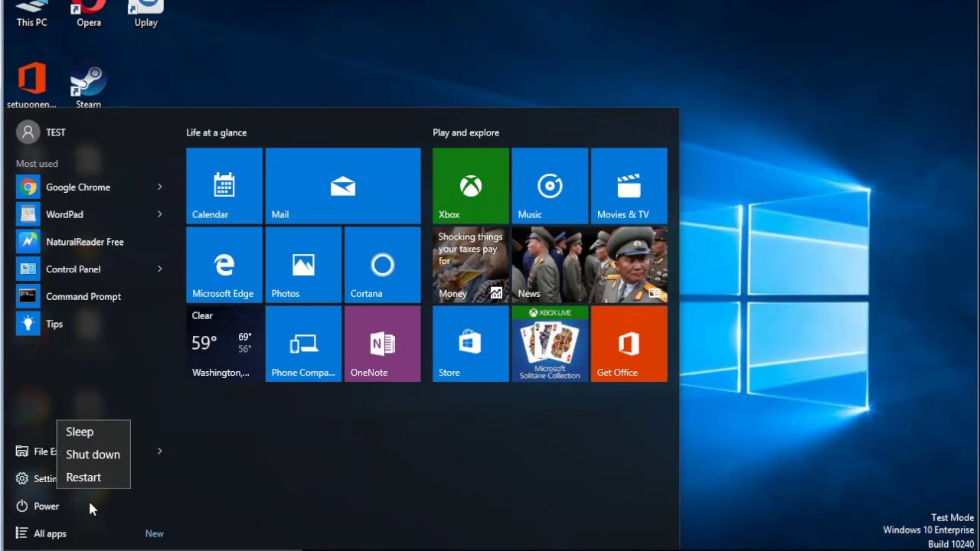The height and width of the screenshot is (551, 980).
Task: Open File Explorer icon in Start menu
Action: (x=22, y=452)
